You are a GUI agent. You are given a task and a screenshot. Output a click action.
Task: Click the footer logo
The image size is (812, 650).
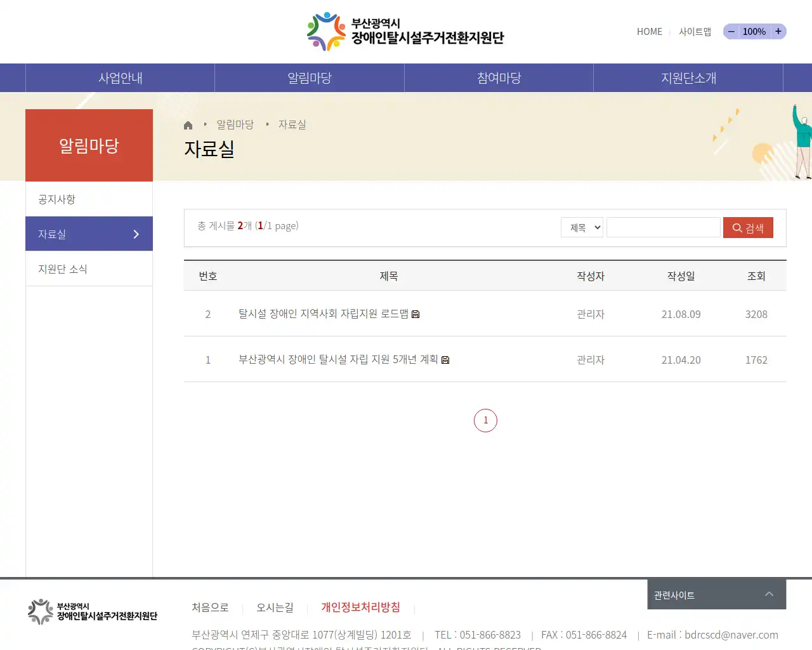[93, 611]
